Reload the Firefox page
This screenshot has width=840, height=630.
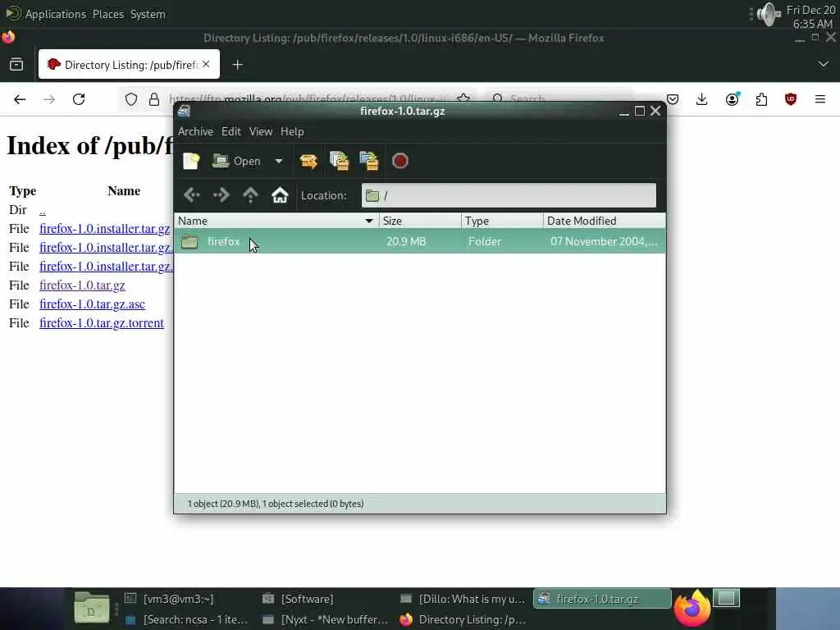click(79, 99)
